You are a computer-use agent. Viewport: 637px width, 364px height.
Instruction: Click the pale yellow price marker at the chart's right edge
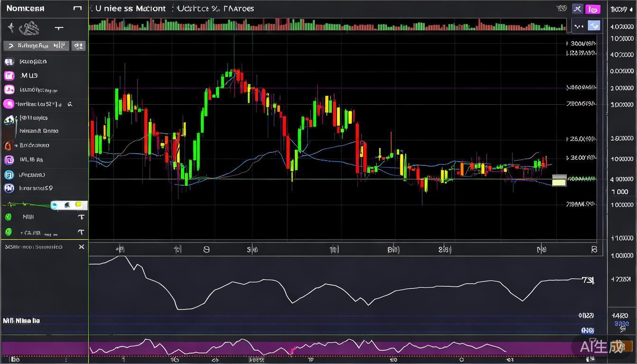point(559,180)
